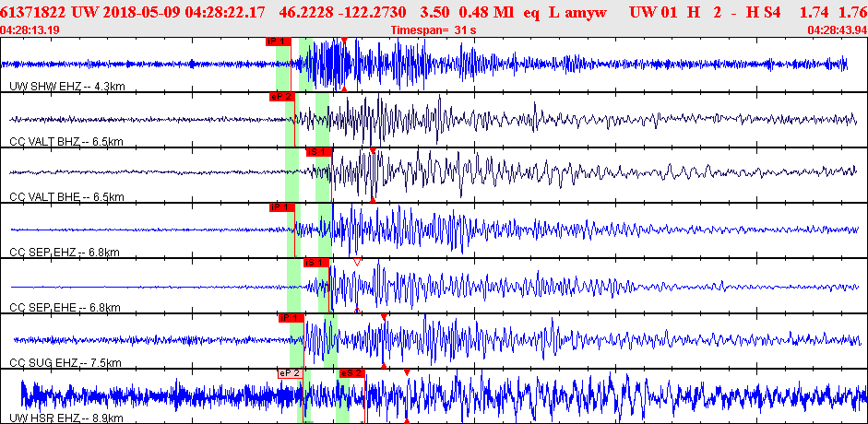Image resolution: width=868 pixels, height=424 pixels.
Task: Click the red bottom triangle on HSR EHZ trace
Action: (x=406, y=420)
